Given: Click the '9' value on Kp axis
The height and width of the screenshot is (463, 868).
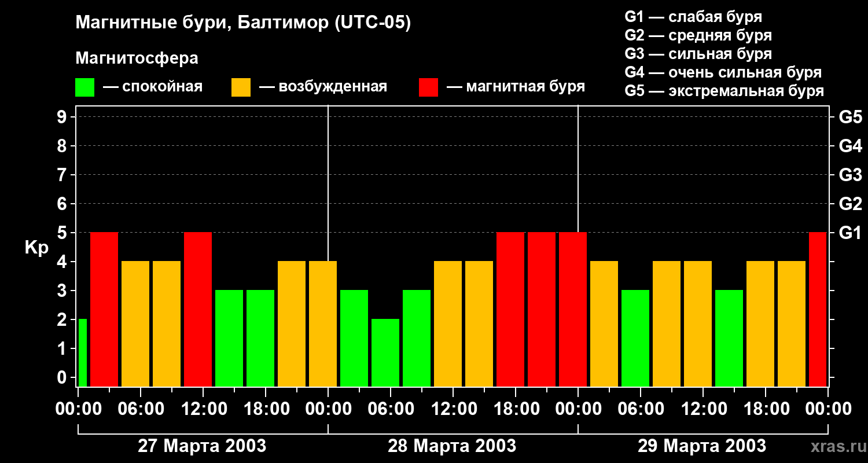Looking at the screenshot, I should [x=62, y=117].
